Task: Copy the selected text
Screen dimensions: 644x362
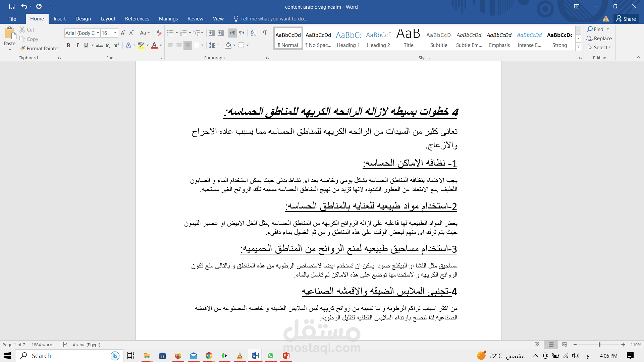Action: pos(29,39)
